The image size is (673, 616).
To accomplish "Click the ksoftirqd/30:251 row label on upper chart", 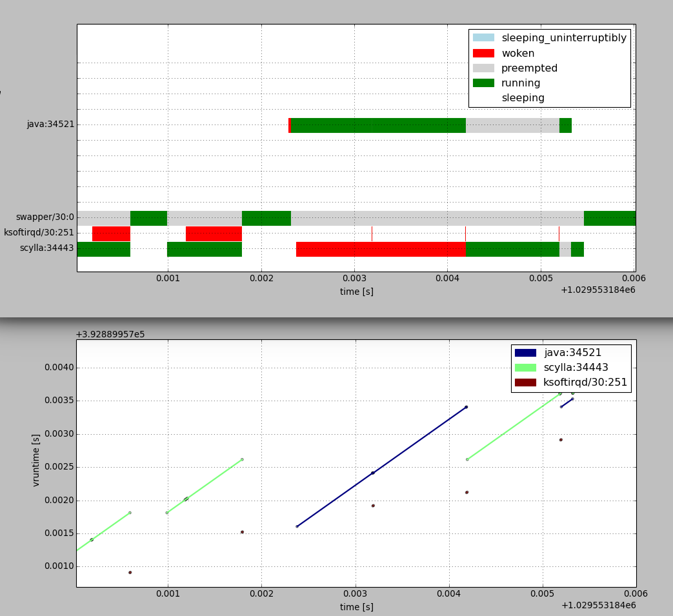I will click(x=39, y=233).
